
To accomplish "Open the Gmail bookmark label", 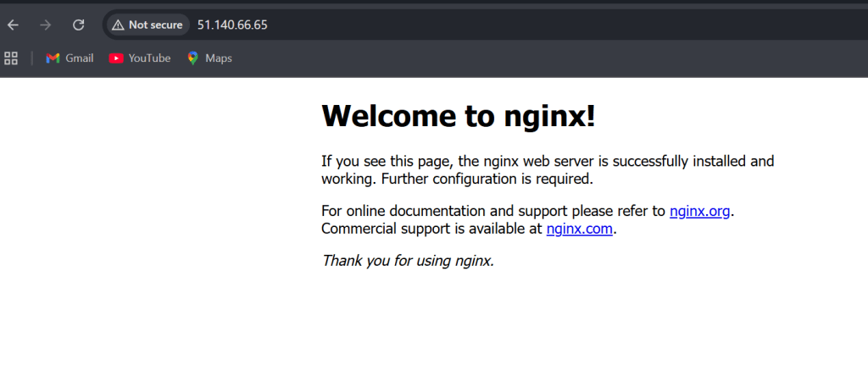I will [80, 58].
